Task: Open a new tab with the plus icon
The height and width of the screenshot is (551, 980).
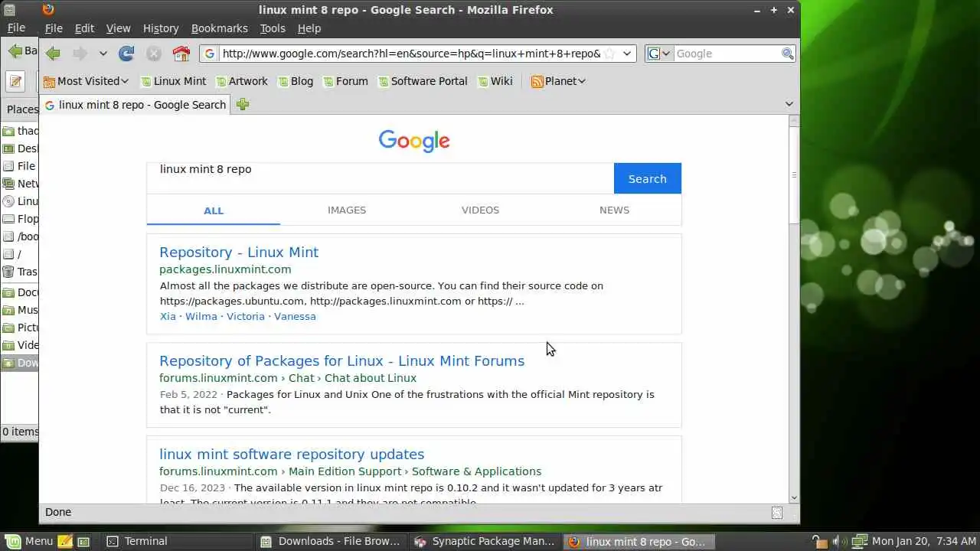Action: click(243, 104)
